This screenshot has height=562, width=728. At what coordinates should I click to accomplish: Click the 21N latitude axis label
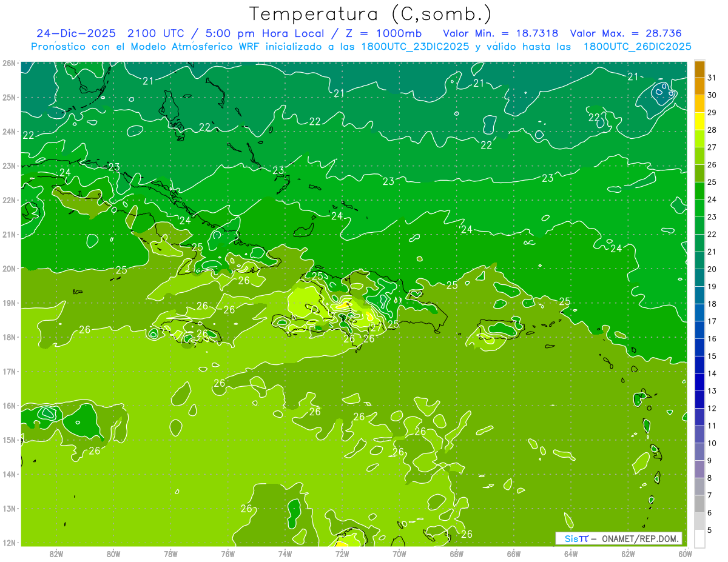coord(8,234)
